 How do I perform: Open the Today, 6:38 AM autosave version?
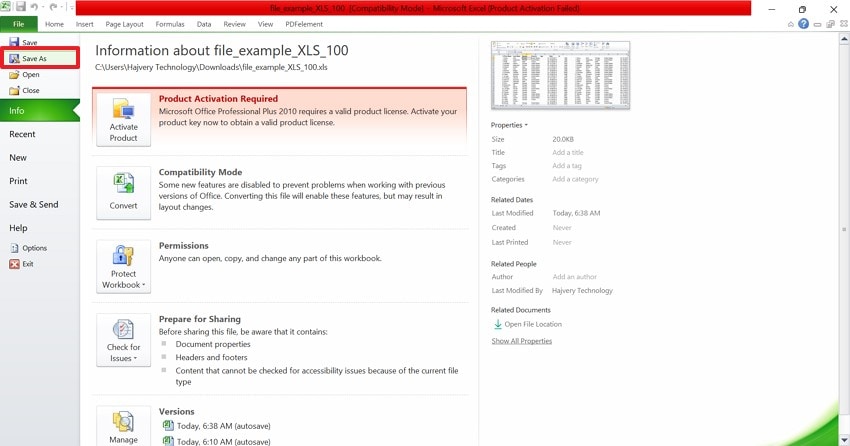(x=223, y=426)
